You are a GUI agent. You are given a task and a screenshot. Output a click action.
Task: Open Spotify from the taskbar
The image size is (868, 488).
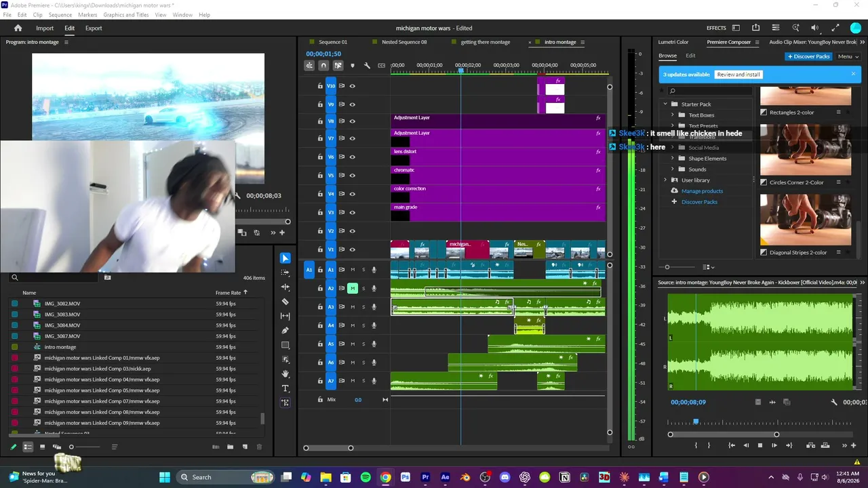tap(366, 477)
